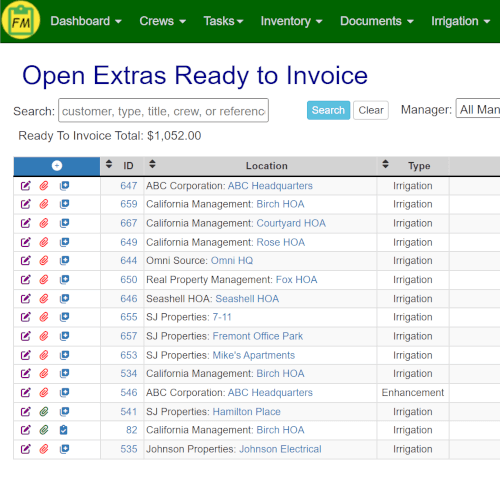Screen dimensions: 500x500
Task: Open the ABC Headquarters link in row 647
Action: 270,186
